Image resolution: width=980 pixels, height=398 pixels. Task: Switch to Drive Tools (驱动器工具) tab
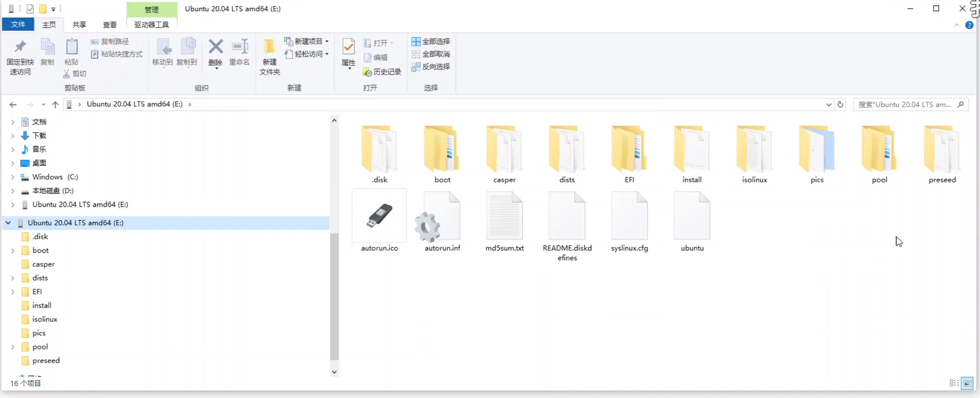[152, 25]
